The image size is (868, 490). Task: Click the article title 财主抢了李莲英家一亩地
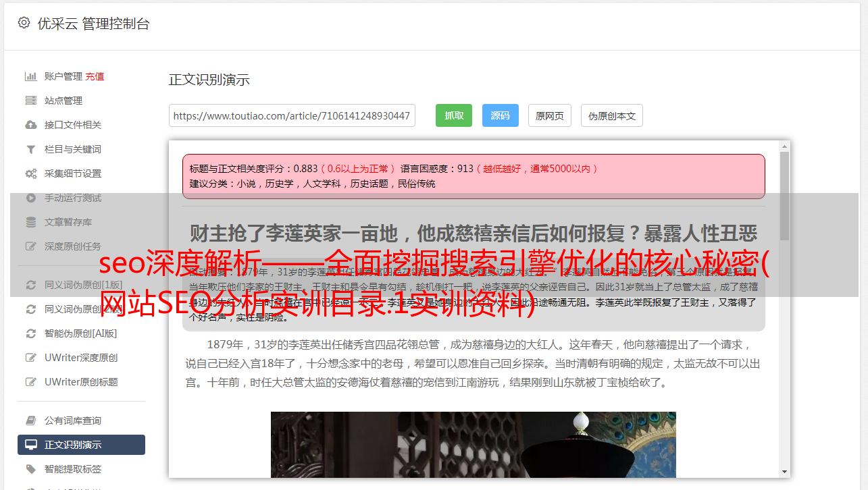click(474, 234)
